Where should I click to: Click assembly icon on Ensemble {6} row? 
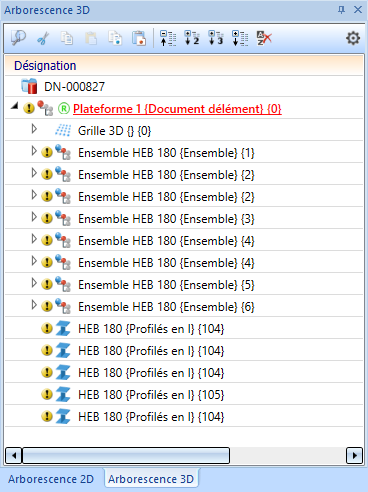pos(63,306)
